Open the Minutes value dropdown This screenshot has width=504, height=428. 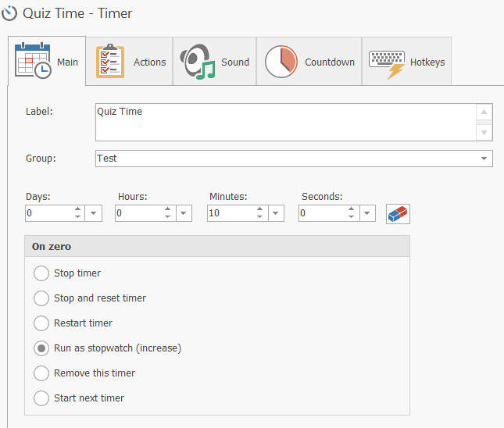[276, 213]
